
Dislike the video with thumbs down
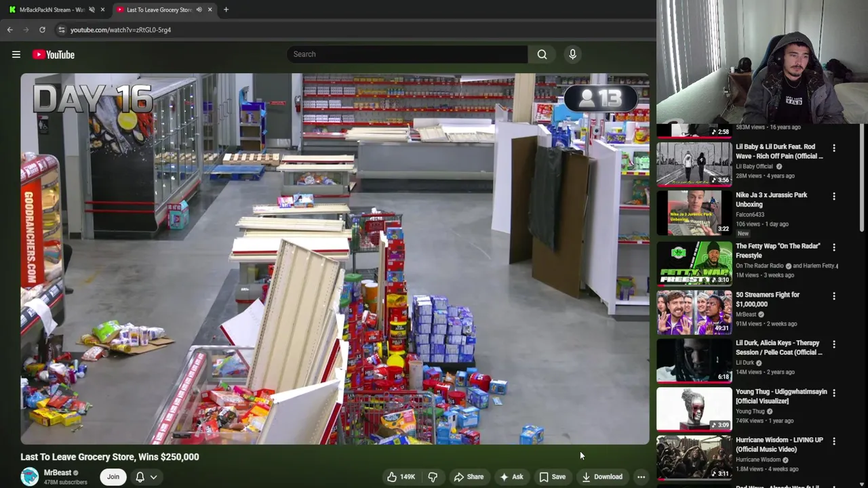tap(433, 476)
